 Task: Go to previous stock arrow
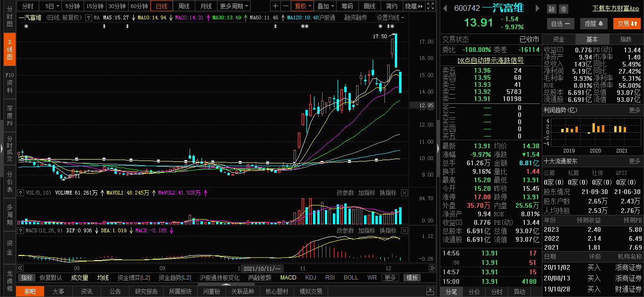coord(445,8)
